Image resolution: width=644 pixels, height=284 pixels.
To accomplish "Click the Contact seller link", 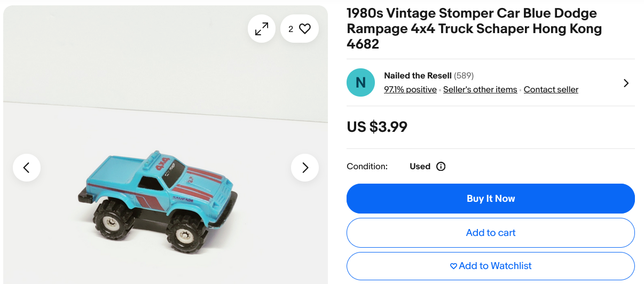I will 551,90.
